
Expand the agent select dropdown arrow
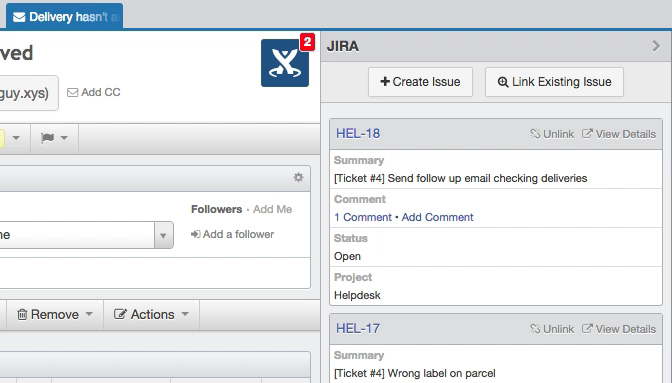[x=163, y=235]
